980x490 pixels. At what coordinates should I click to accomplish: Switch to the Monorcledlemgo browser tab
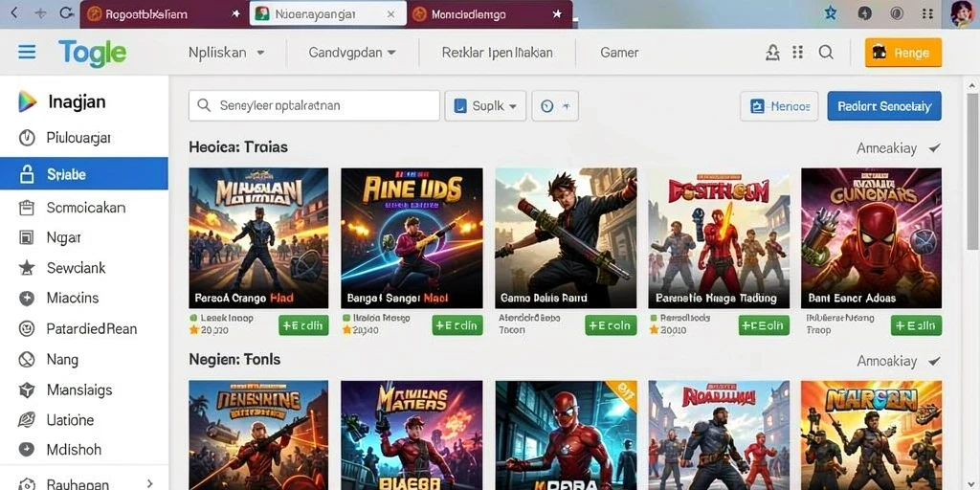click(489, 13)
